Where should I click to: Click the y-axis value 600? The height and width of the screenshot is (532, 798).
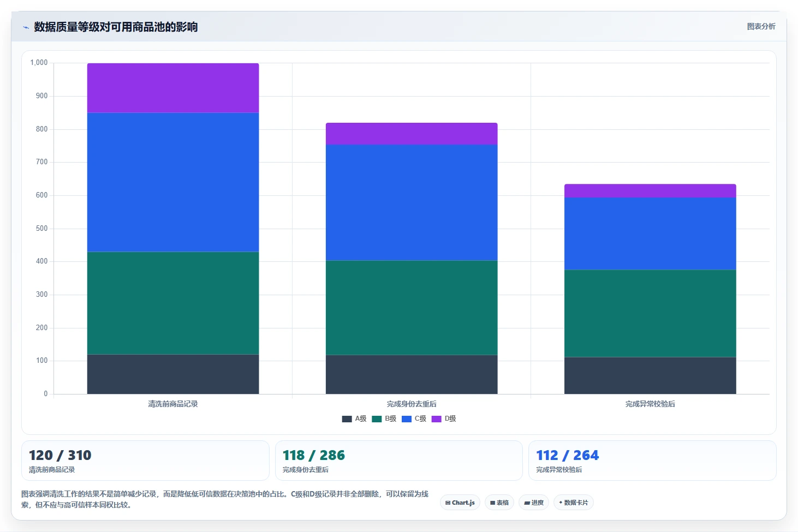pyautogui.click(x=42, y=195)
